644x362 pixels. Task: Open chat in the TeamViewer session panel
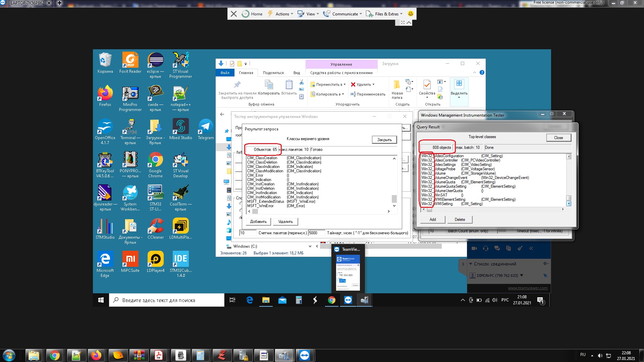pos(497,248)
